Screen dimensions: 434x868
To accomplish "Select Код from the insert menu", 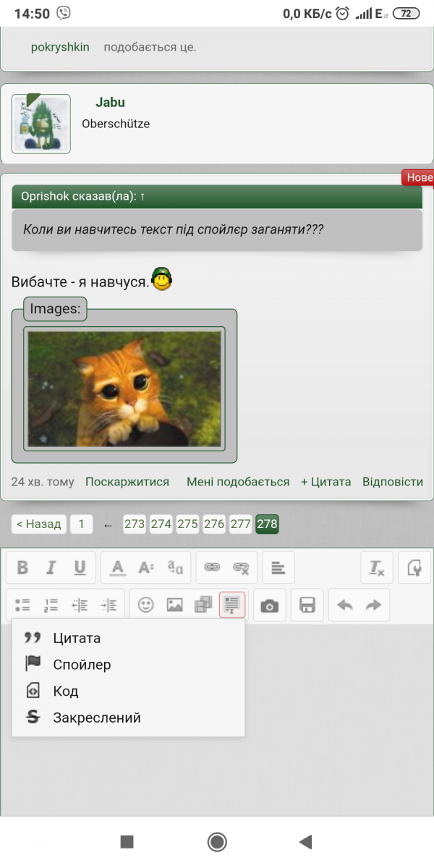I will point(128,691).
